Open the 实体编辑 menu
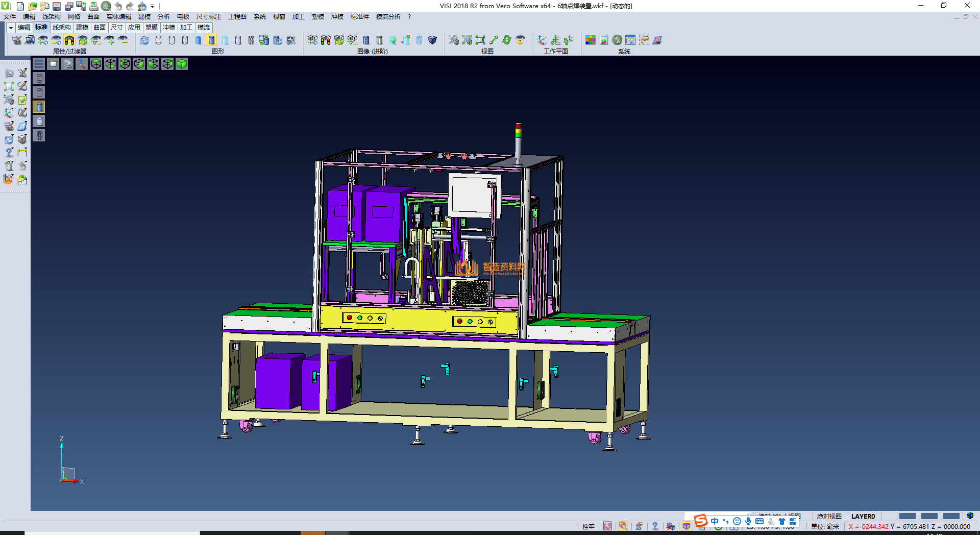The height and width of the screenshot is (535, 980). pyautogui.click(x=118, y=17)
